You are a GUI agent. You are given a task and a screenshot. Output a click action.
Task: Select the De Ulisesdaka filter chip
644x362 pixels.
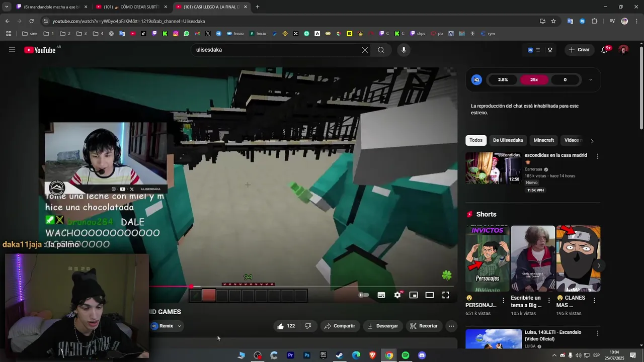pyautogui.click(x=508, y=140)
